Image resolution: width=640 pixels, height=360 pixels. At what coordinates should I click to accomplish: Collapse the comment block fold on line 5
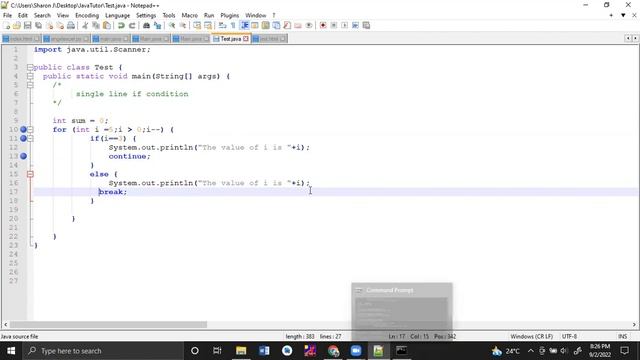click(x=30, y=85)
